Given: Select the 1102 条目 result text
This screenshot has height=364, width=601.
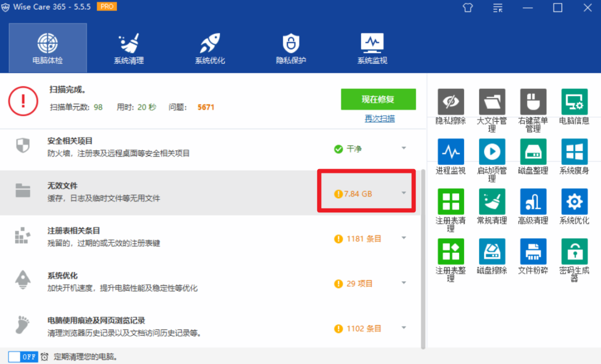Looking at the screenshot, I should [x=364, y=328].
